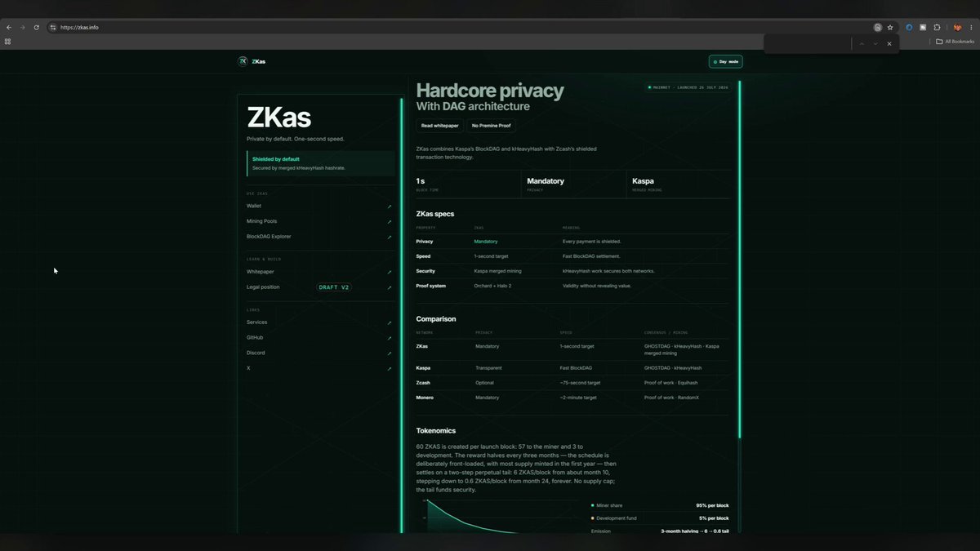Viewport: 980px width, 551px height.
Task: Click the arrow icon beside X
Action: (390, 369)
